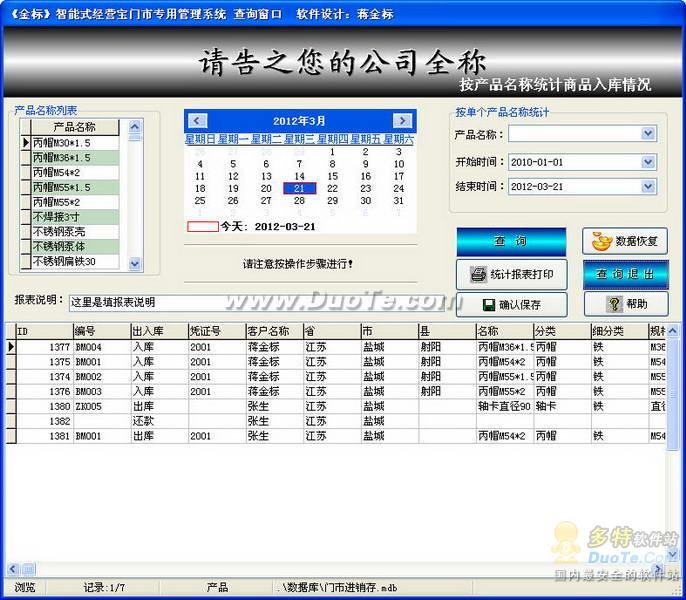Select calendar day 8

pos(332,164)
